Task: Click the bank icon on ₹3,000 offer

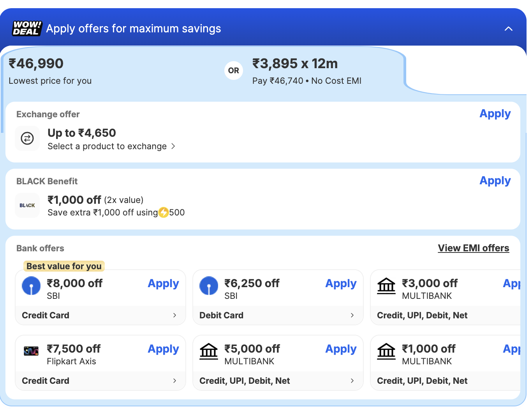Action: tap(386, 286)
